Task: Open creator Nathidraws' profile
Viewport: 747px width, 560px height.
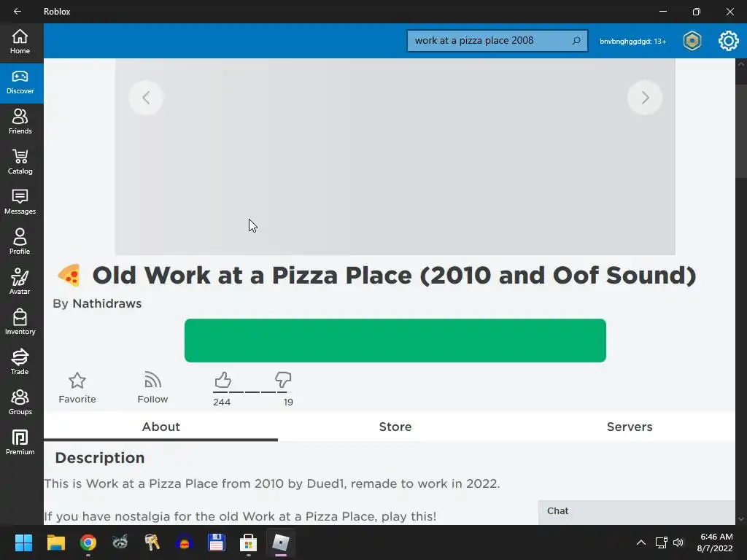Action: pos(107,303)
